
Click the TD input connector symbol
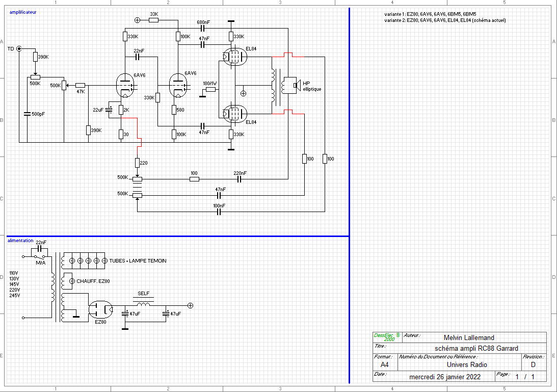pyautogui.click(x=19, y=49)
